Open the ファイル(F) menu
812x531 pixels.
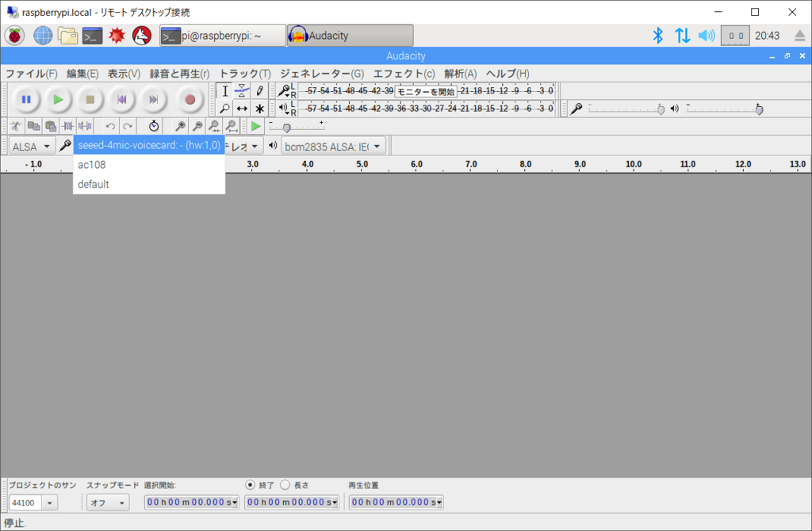click(x=31, y=74)
